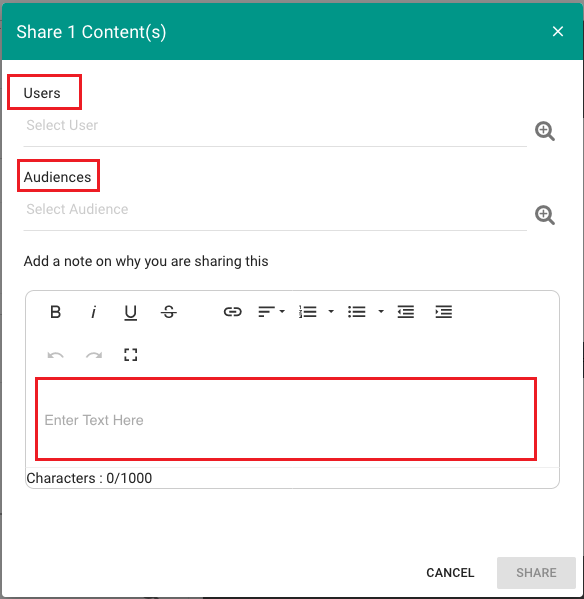
Task: Expand bulleted list style dropdown arrow
Action: [381, 312]
